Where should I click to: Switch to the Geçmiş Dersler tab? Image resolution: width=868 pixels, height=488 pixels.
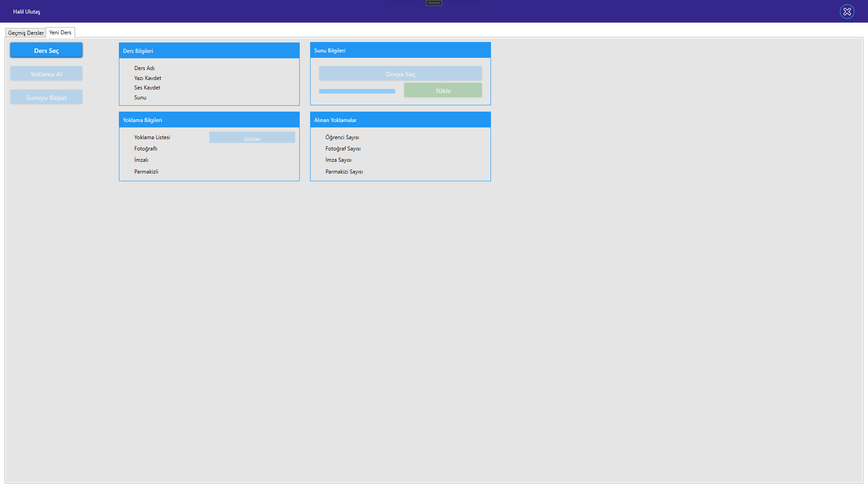26,33
